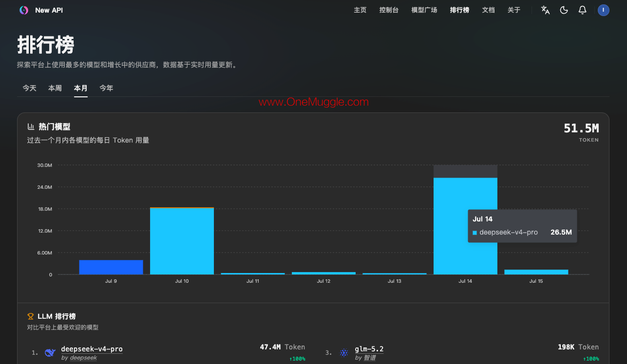Click the 26.5M value in the tooltip
The image size is (627, 364).
561,232
